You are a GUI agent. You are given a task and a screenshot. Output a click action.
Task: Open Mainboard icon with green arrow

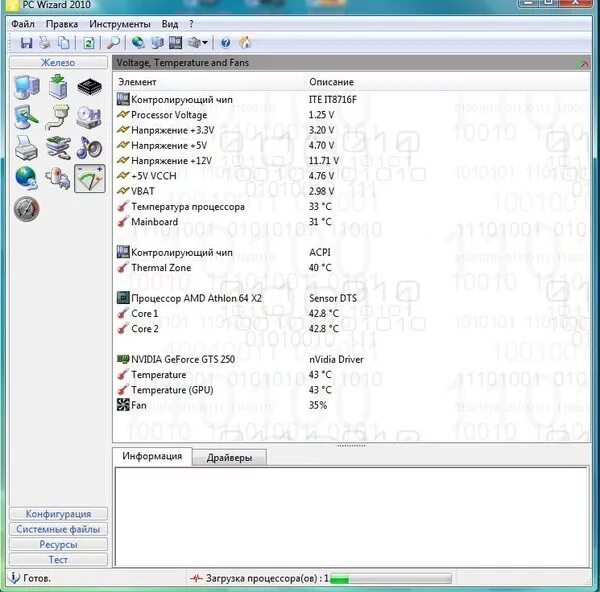click(x=58, y=86)
